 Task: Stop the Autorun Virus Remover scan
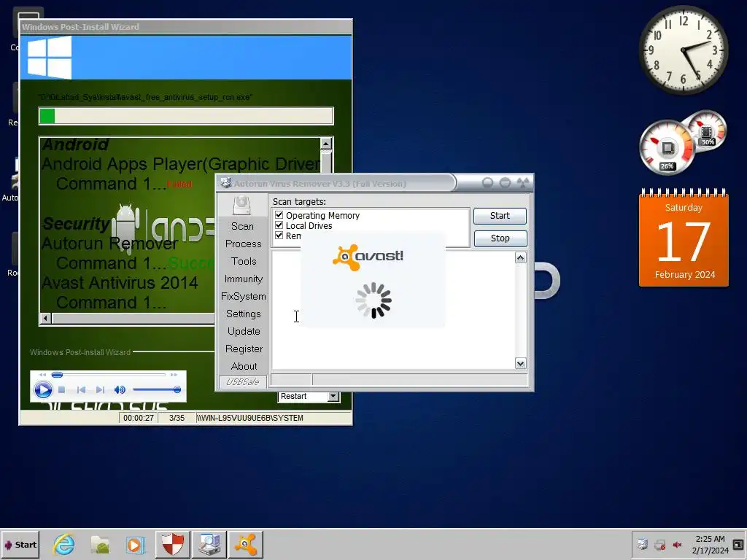point(500,238)
